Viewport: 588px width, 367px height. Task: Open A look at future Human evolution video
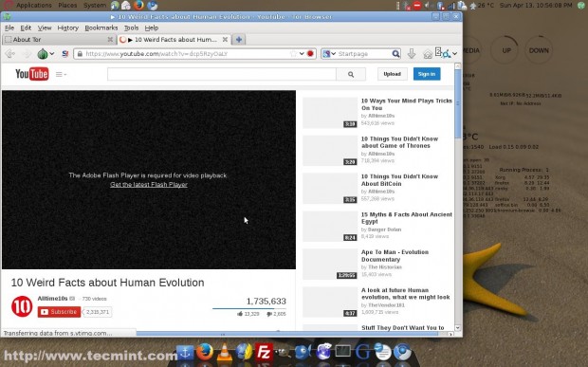406,294
